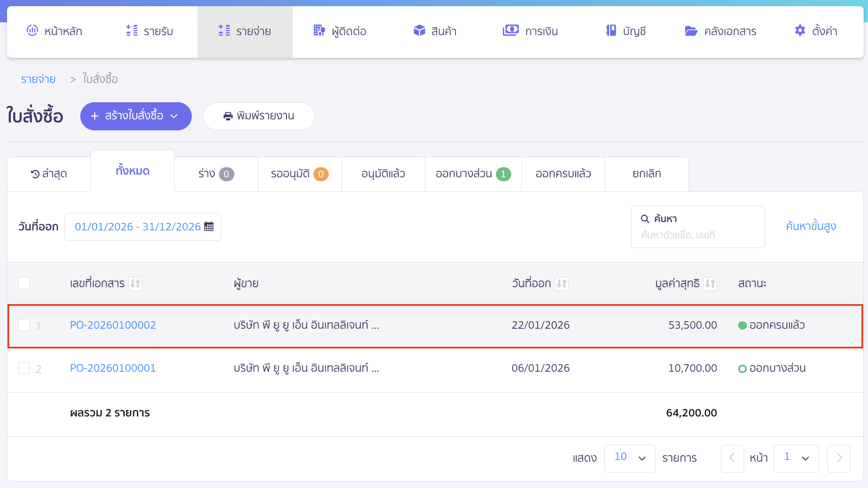Click the document number sort icon
The width and height of the screenshot is (868, 488).
click(x=135, y=283)
